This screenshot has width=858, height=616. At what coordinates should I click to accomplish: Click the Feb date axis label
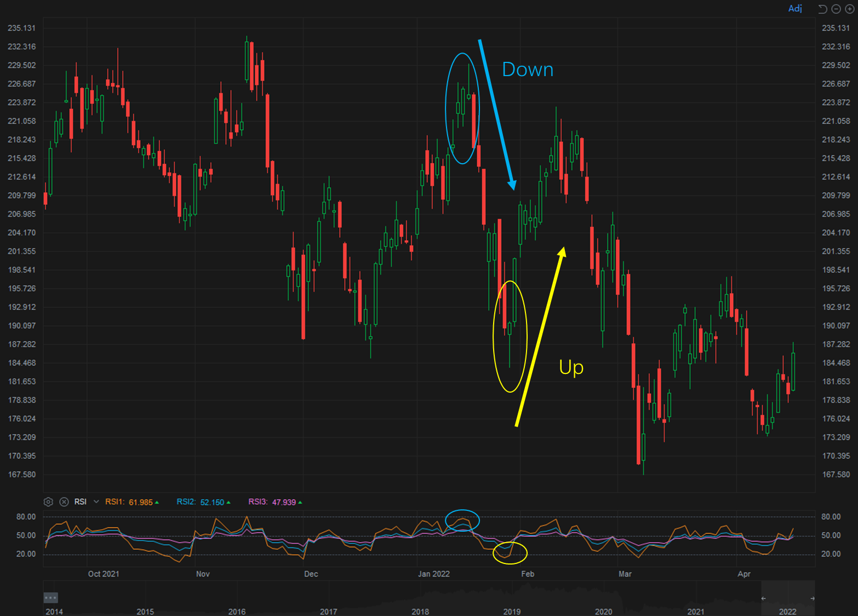pyautogui.click(x=528, y=574)
